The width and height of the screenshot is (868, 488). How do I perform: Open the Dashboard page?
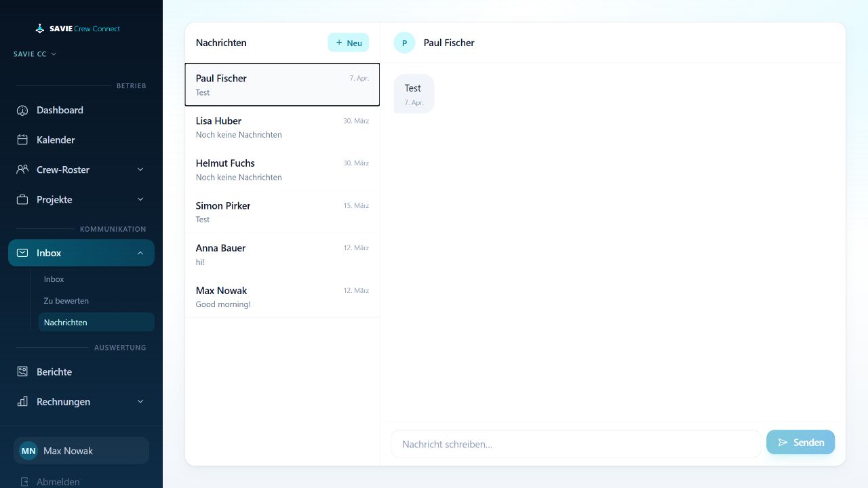point(81,110)
